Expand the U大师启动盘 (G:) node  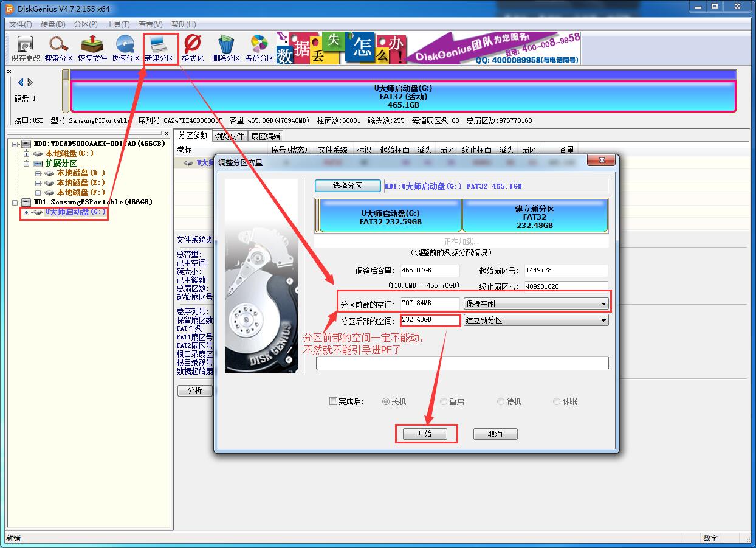click(x=27, y=212)
